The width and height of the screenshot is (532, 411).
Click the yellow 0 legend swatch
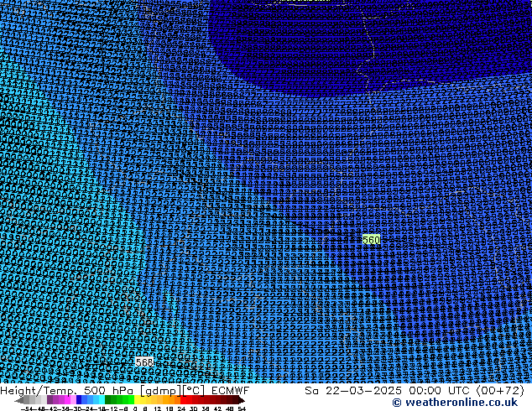tap(137, 400)
